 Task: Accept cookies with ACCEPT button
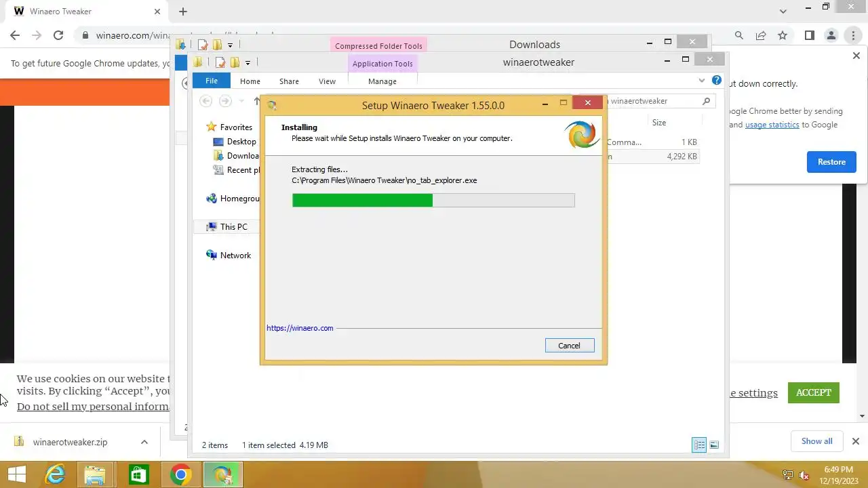click(x=814, y=392)
